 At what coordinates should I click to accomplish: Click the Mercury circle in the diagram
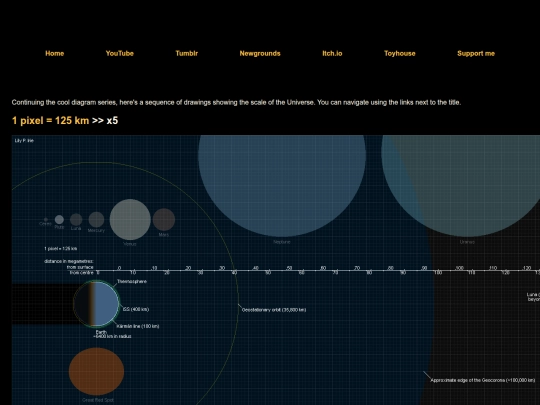[96, 219]
